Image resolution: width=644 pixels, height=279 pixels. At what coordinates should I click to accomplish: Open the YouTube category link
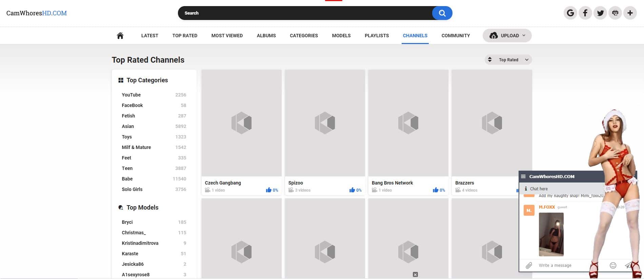point(131,95)
